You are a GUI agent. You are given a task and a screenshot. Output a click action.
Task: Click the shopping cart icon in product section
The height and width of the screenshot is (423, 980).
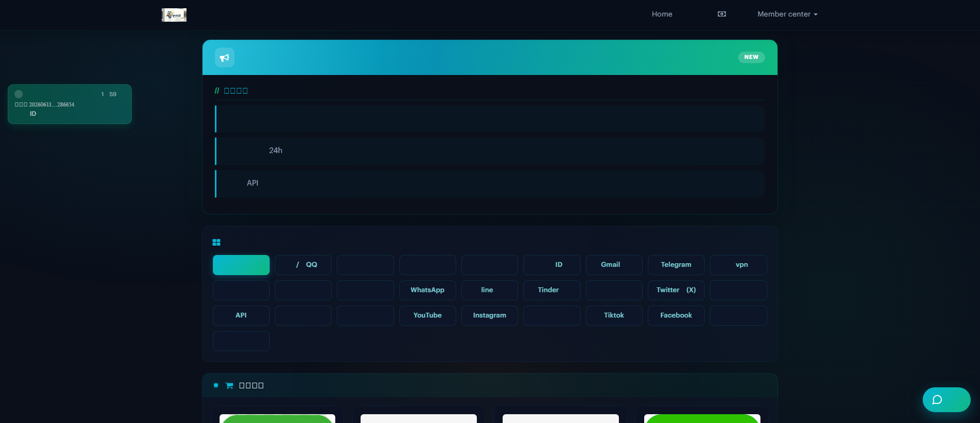[x=229, y=386]
